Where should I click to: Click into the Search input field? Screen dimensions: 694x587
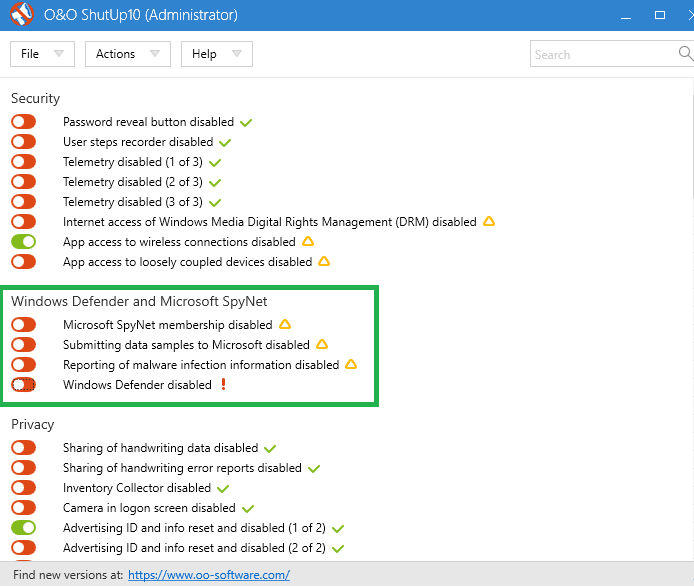click(600, 54)
